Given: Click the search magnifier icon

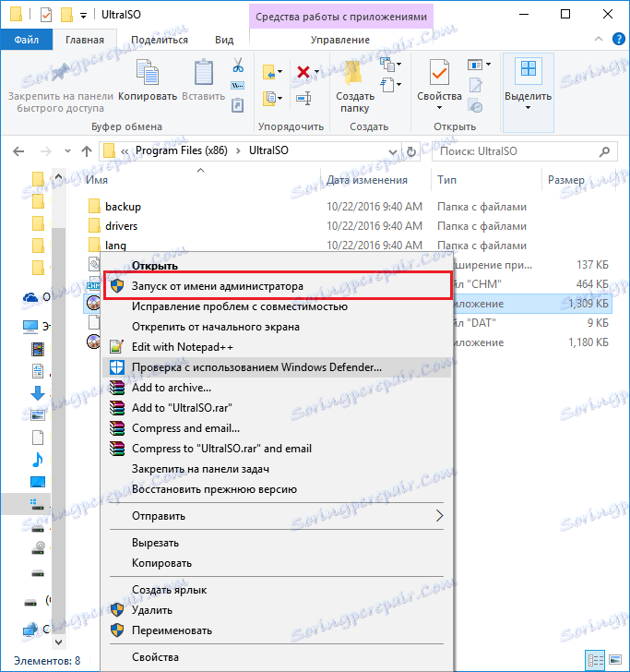Looking at the screenshot, I should click(x=604, y=151).
